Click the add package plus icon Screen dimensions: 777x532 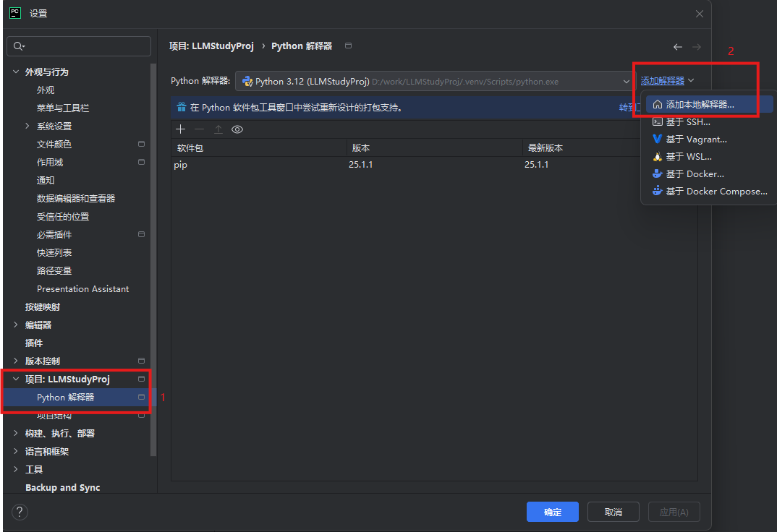[x=180, y=129]
